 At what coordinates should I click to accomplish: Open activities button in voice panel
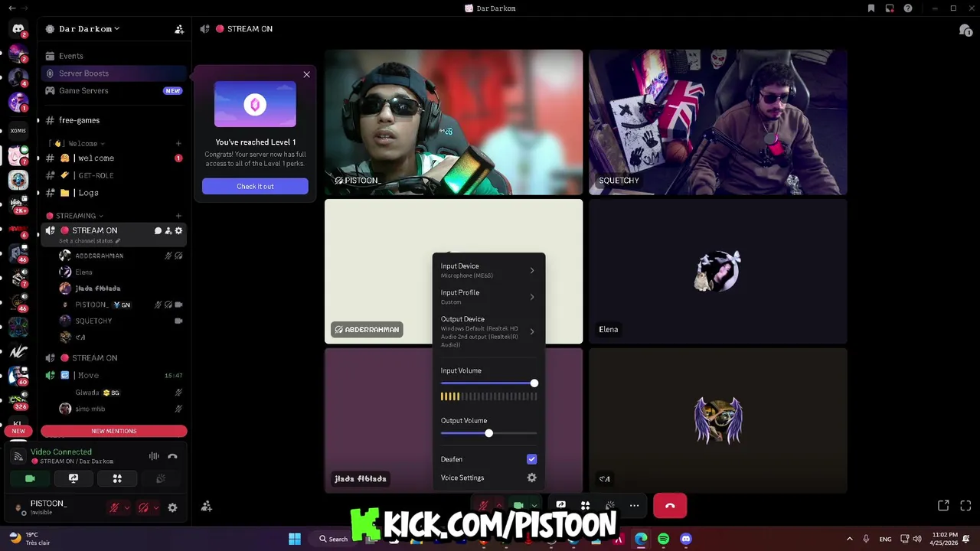coord(117,478)
